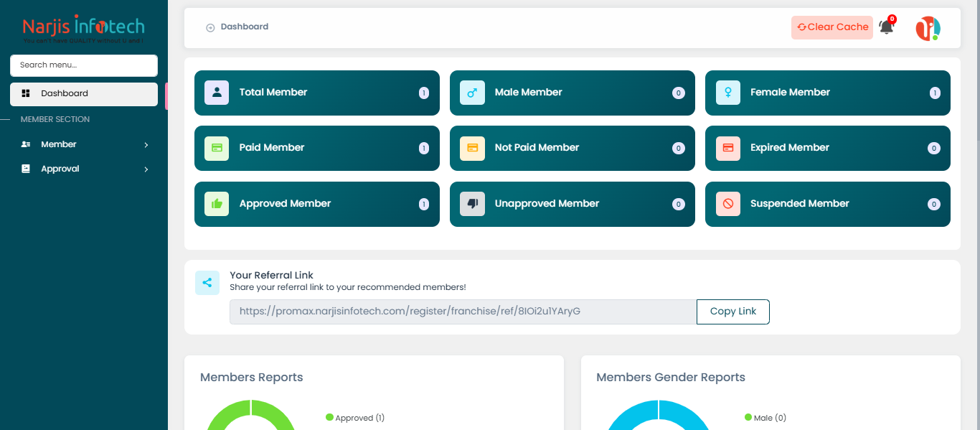Click the Male Member count badge
The height and width of the screenshot is (430, 980).
point(678,93)
